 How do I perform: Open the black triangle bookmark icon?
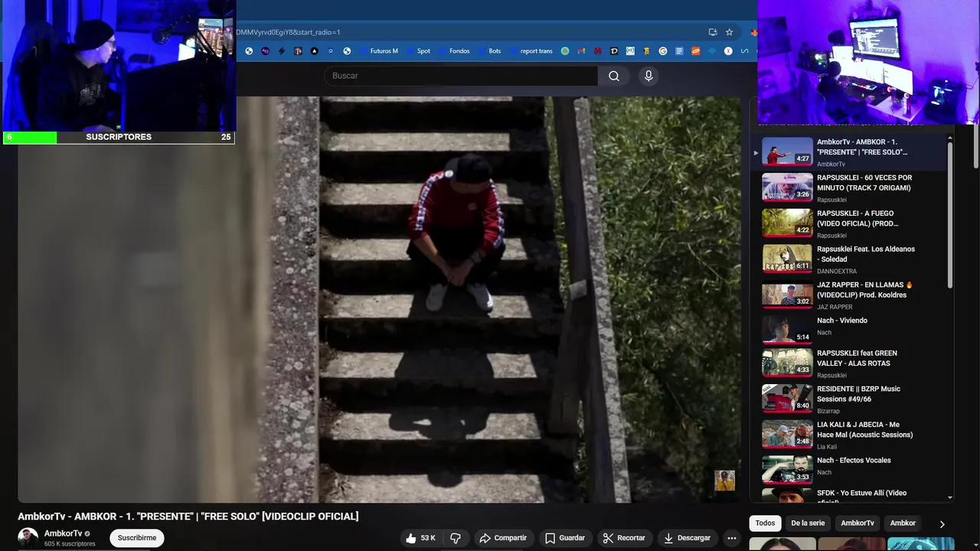pos(315,51)
